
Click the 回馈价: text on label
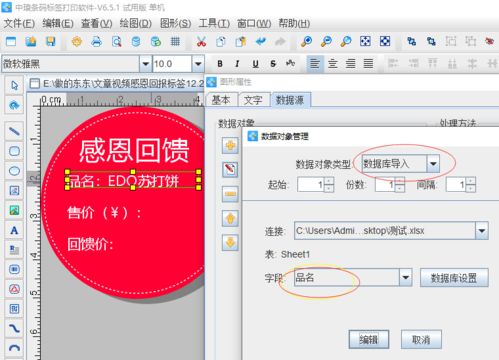point(90,244)
